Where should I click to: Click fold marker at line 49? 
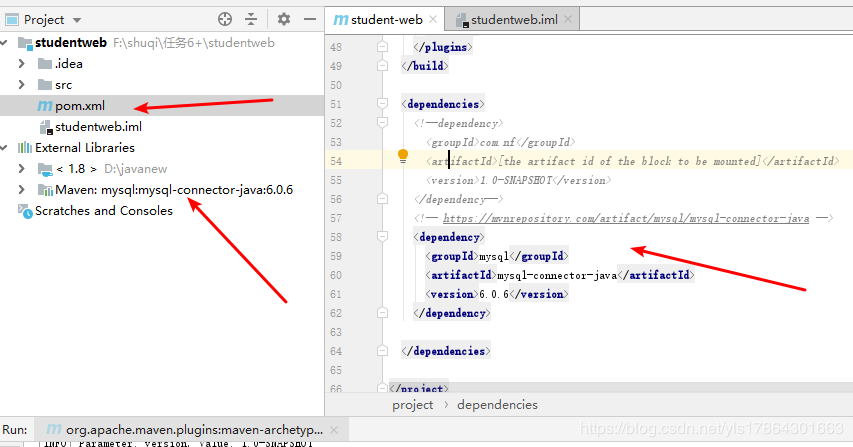coord(382,66)
